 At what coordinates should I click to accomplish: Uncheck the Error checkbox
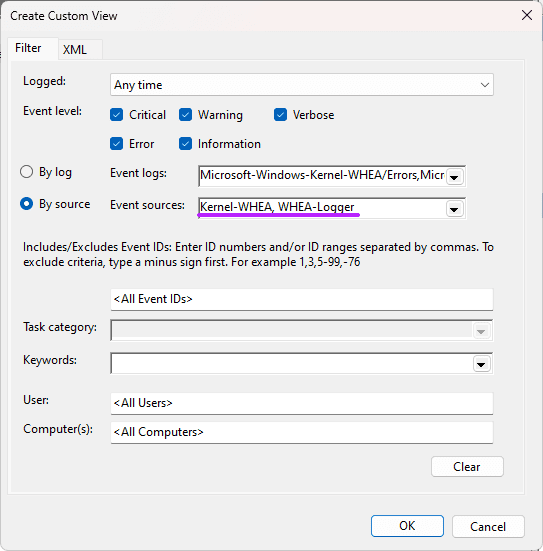(116, 144)
